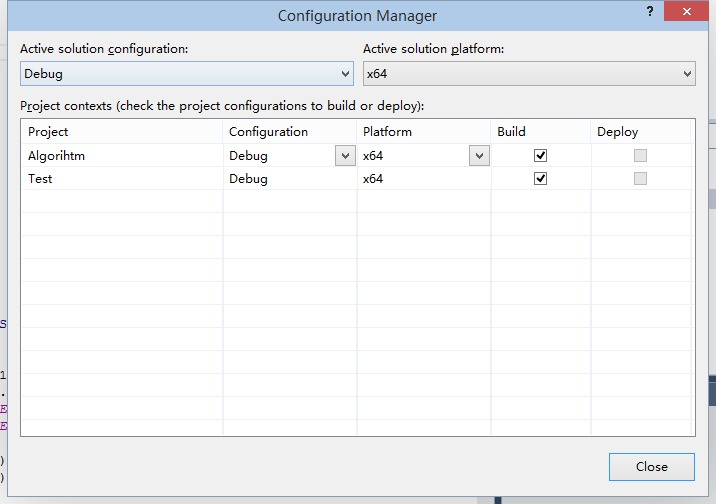Open the Active solution configuration dropdown
This screenshot has width=716, height=504.
(187, 74)
